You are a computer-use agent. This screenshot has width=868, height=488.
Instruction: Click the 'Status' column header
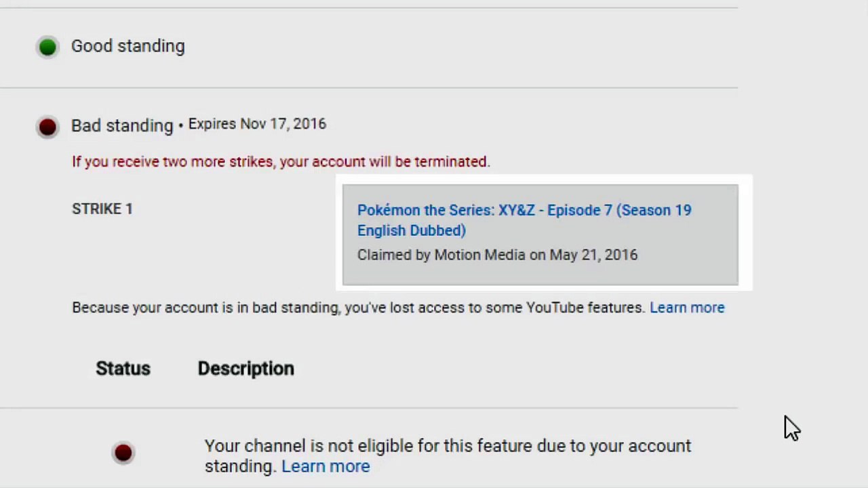123,369
